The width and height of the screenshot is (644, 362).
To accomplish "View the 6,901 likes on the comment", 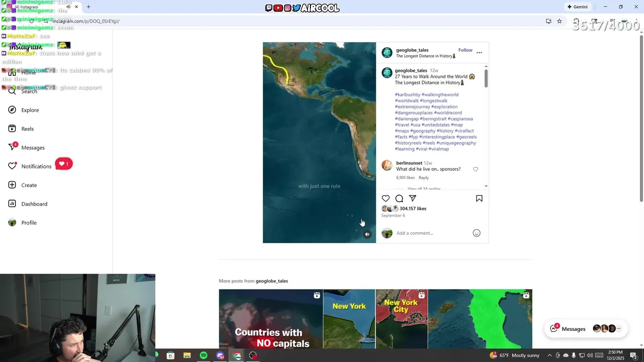I will click(406, 177).
